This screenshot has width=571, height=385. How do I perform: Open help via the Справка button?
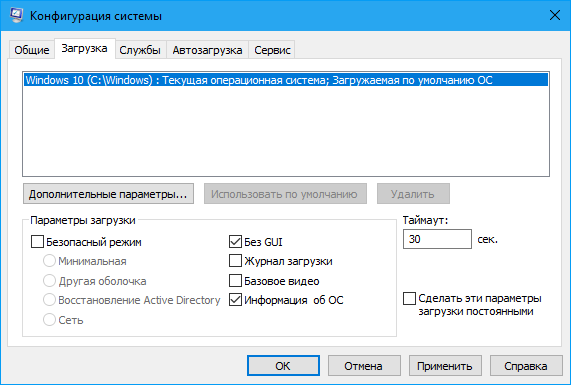pos(526,365)
